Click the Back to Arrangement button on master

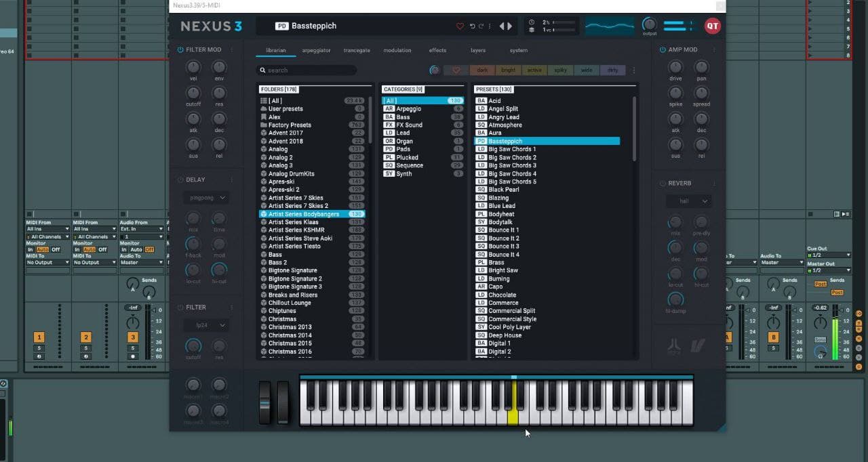click(x=845, y=214)
